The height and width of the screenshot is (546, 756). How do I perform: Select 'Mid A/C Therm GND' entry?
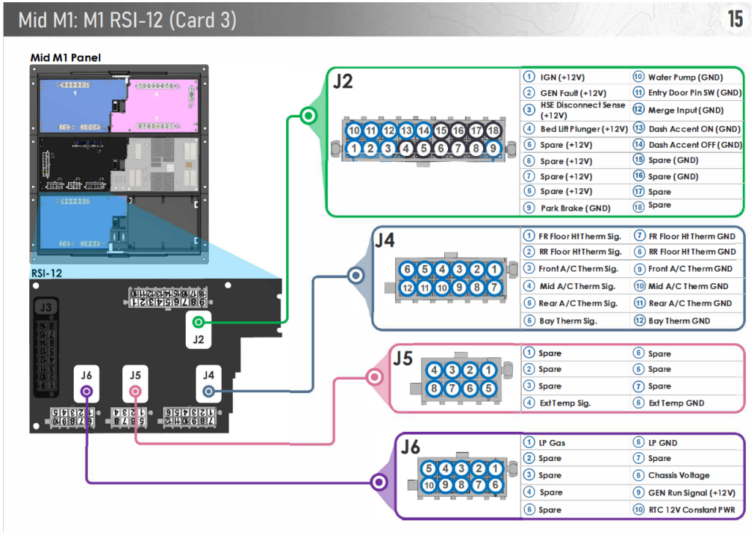click(689, 286)
